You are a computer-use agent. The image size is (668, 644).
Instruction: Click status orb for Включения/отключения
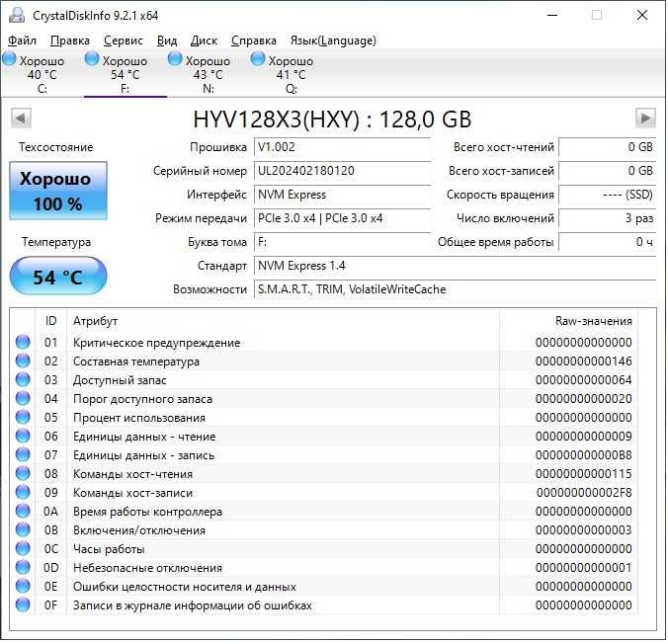23,529
